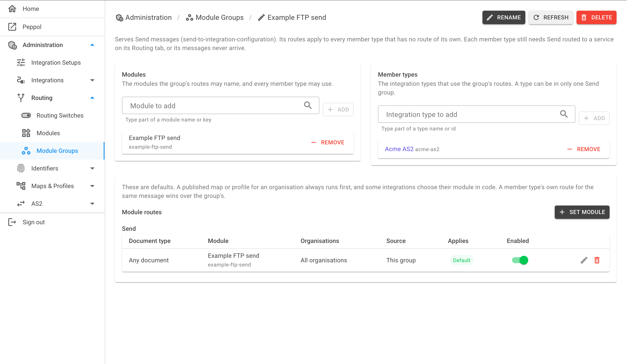Click SET MODULE button

[x=582, y=212]
